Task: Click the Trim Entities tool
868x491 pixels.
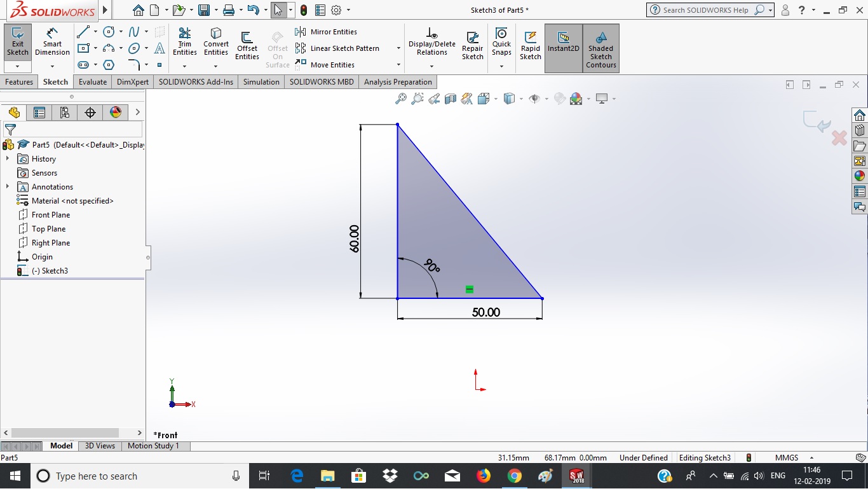Action: tap(185, 42)
